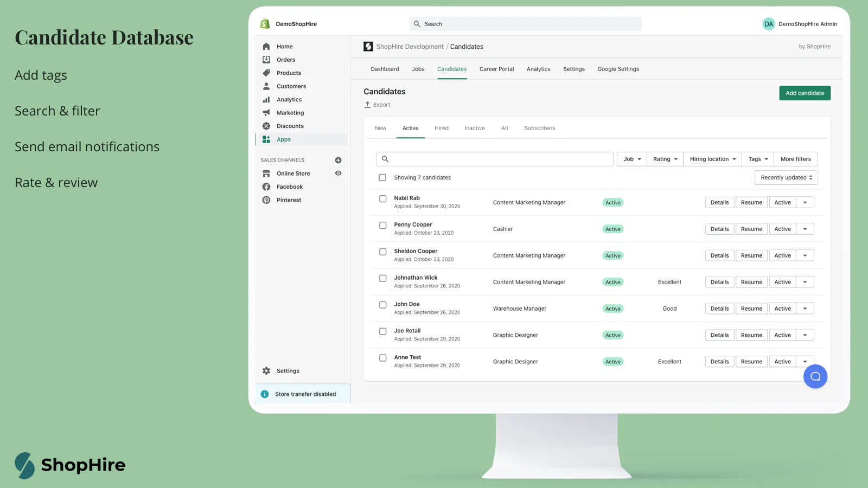
Task: Expand status arrow for Joe Retail
Action: pos(805,335)
